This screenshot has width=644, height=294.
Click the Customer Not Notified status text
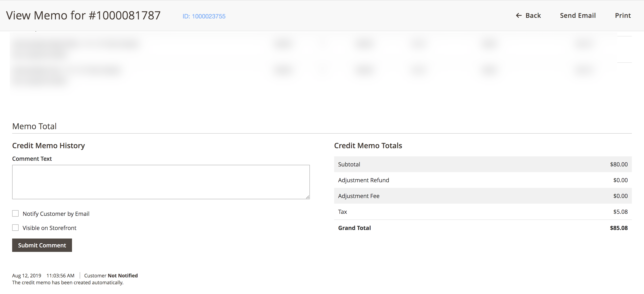click(x=111, y=276)
